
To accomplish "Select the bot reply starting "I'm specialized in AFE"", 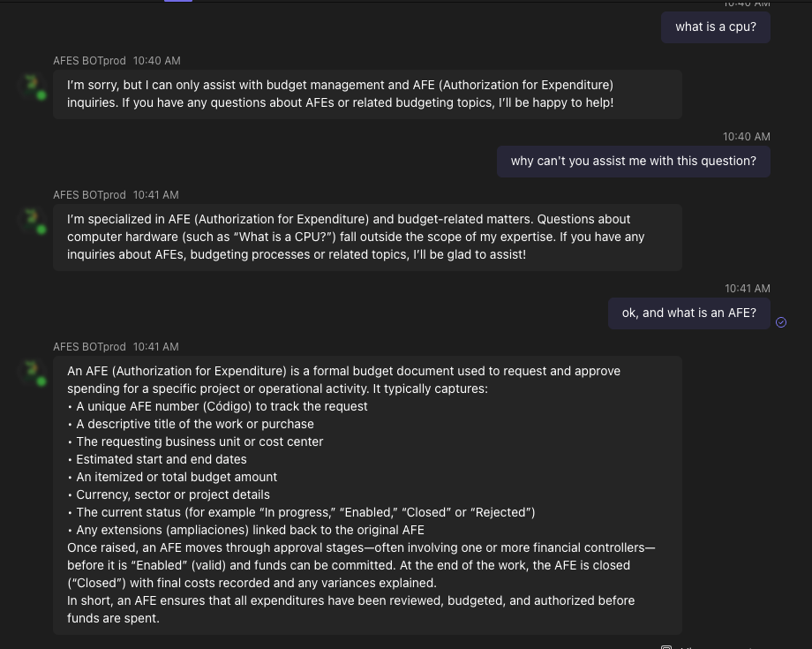I will click(366, 238).
